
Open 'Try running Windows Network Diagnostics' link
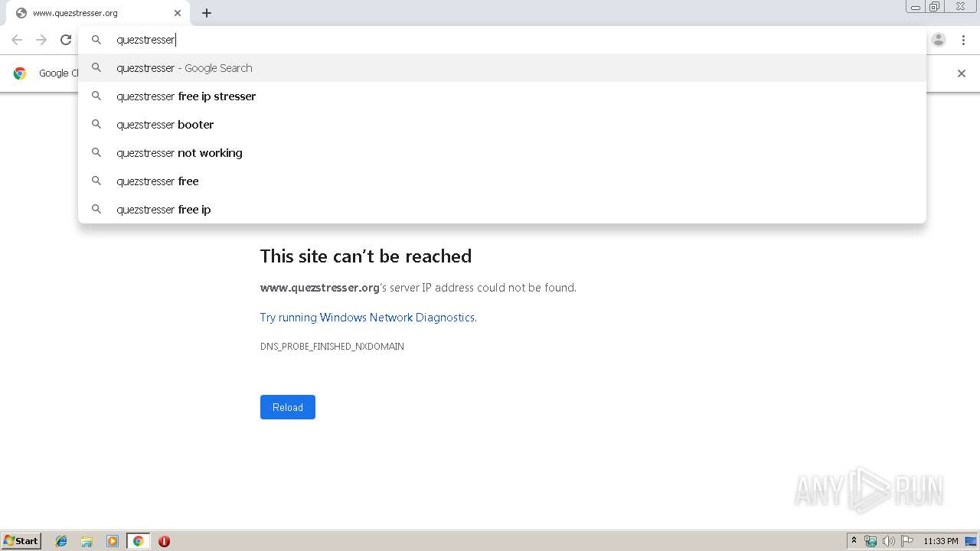pyautogui.click(x=368, y=318)
